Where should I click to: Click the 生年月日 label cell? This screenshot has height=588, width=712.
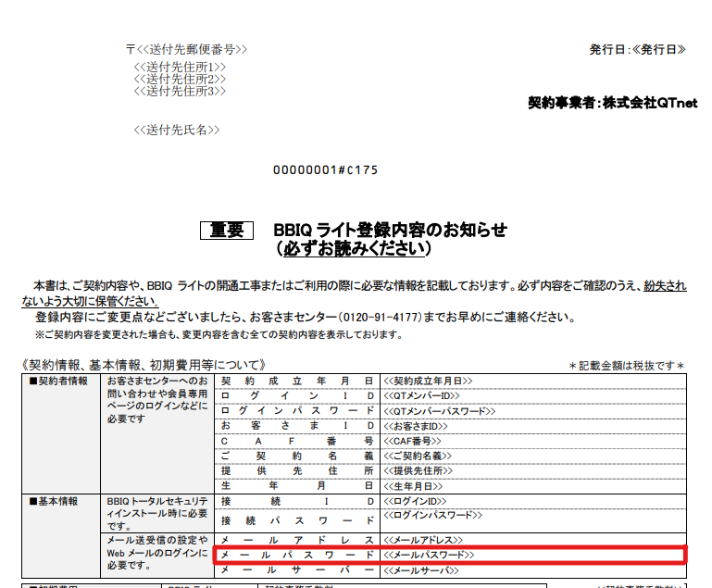tap(297, 486)
